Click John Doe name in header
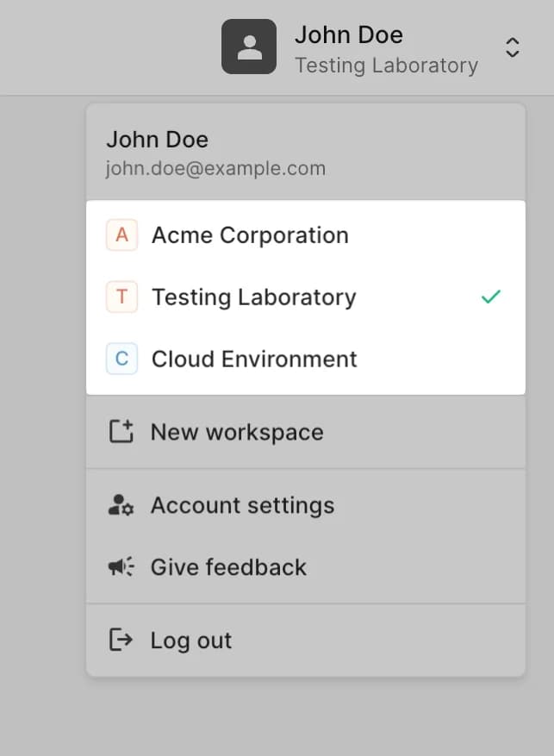This screenshot has width=554, height=756. pyautogui.click(x=349, y=34)
